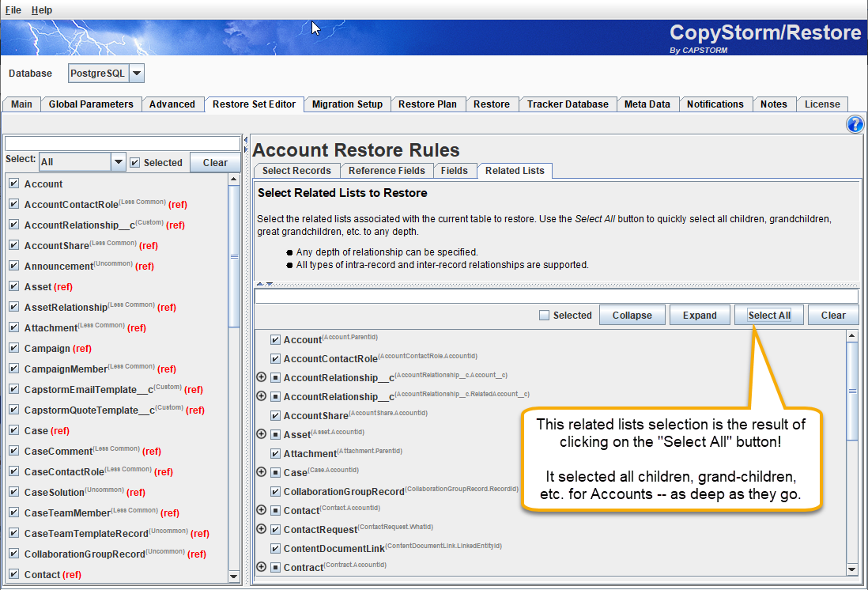
Task: Uncheck the Case table checkbox
Action: [14, 430]
